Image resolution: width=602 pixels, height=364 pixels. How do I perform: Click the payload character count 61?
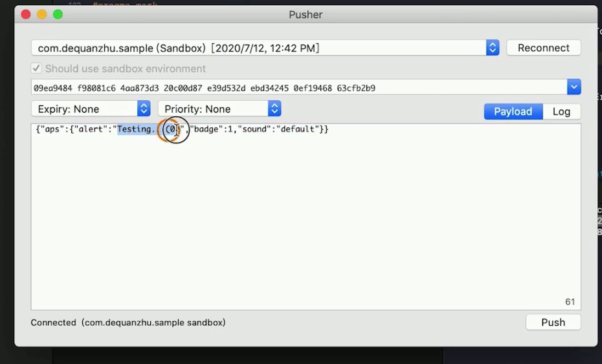[x=570, y=302]
